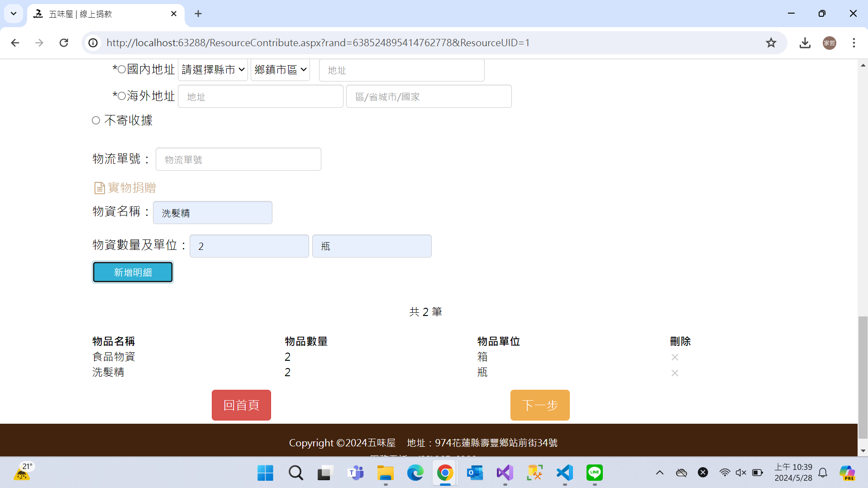Delete the 洗髮精 row with X icon
This screenshot has width=868, height=488.
(674, 373)
